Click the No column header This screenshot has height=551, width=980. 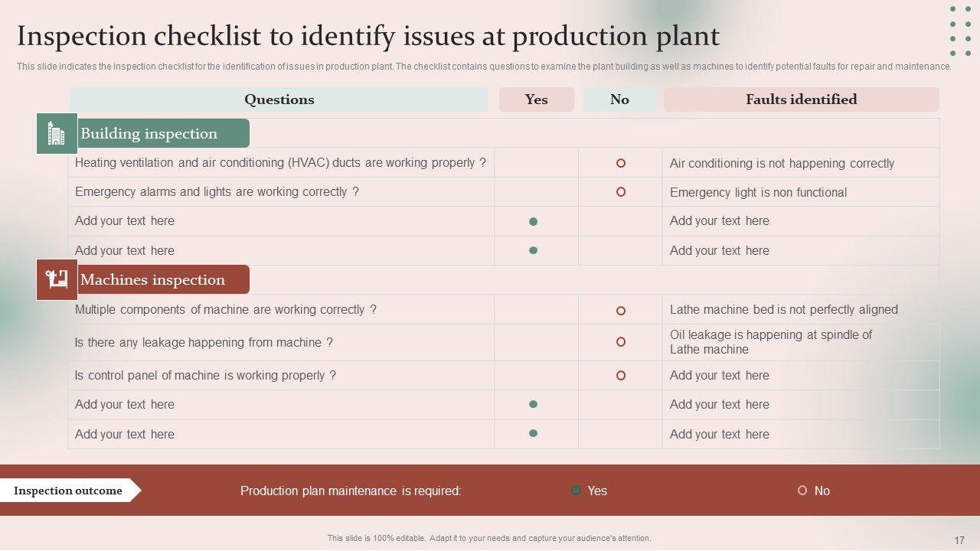[x=619, y=99]
